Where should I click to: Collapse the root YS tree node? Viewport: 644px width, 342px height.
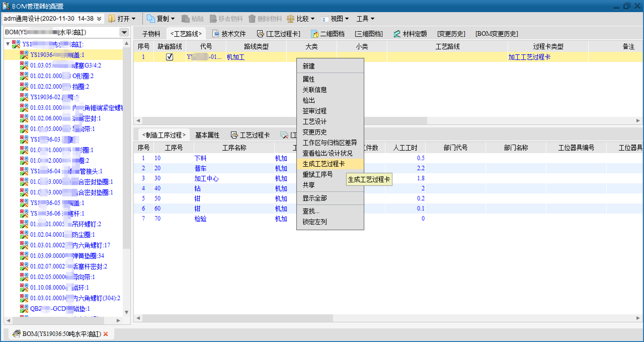(8, 44)
